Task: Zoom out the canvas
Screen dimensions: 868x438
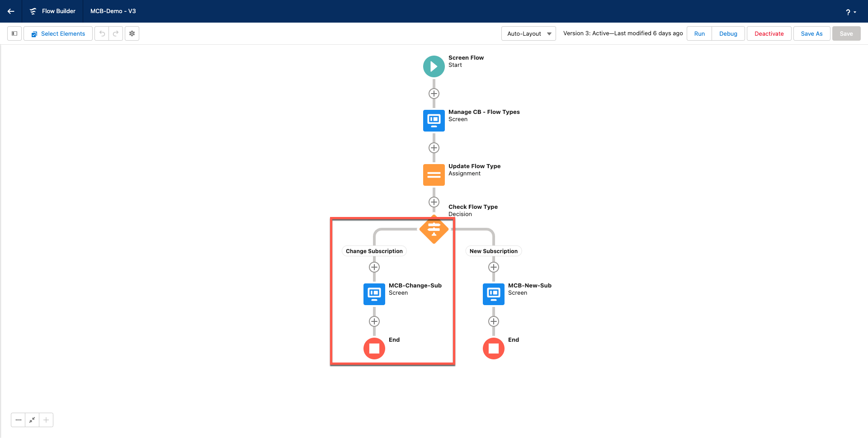Action: [18, 420]
